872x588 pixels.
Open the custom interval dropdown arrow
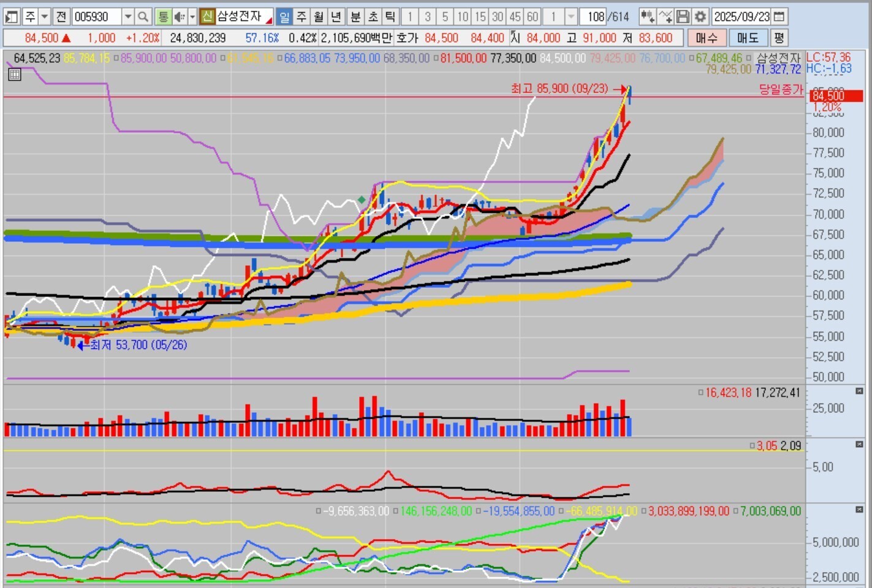(571, 17)
